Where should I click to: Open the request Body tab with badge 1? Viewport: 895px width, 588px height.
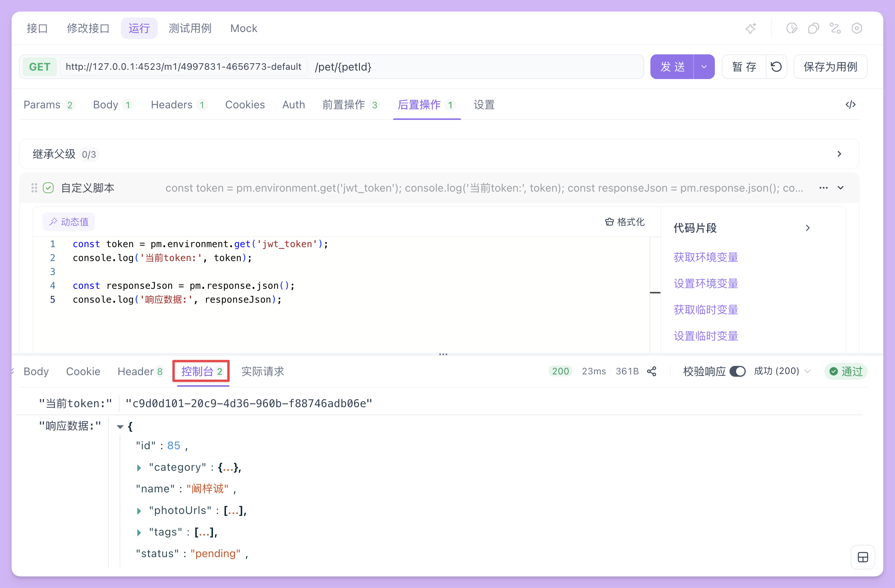point(113,104)
